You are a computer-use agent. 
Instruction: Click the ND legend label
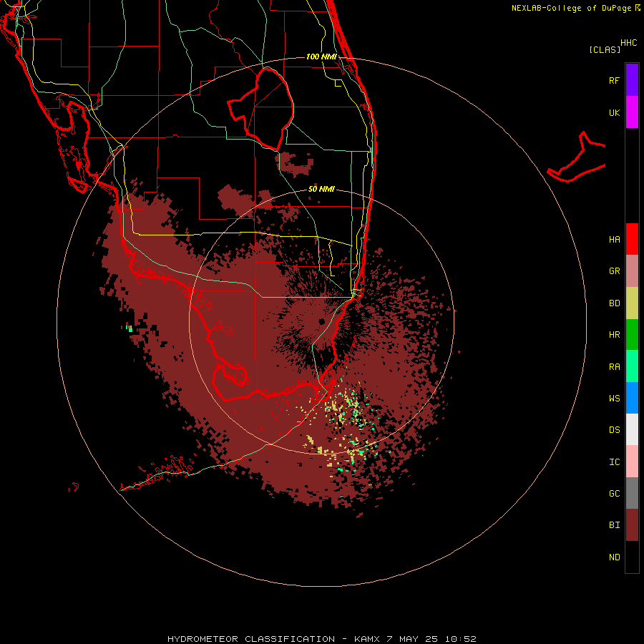[614, 557]
